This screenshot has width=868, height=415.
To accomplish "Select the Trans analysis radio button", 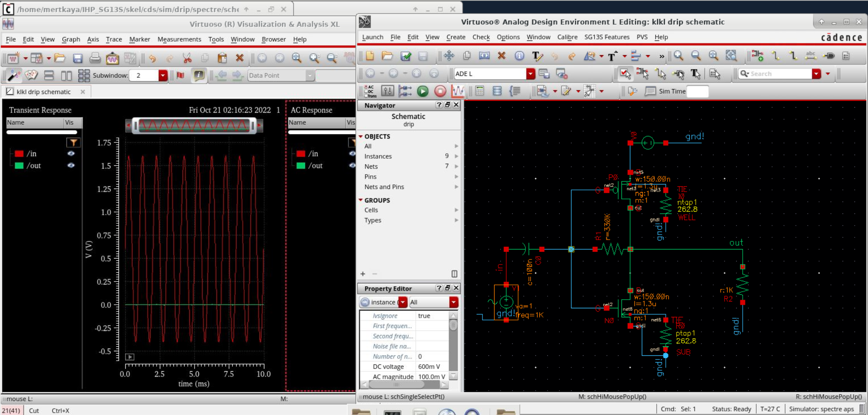I will point(366,96).
